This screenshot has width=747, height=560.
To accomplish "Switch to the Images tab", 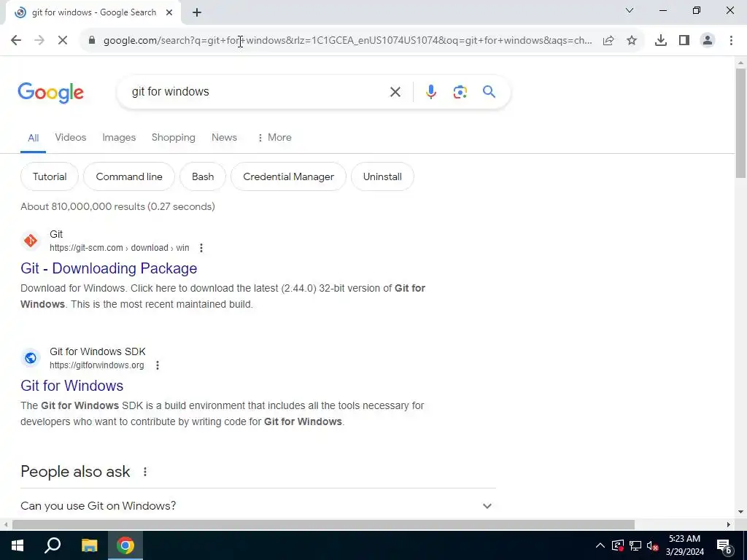I will pos(119,137).
